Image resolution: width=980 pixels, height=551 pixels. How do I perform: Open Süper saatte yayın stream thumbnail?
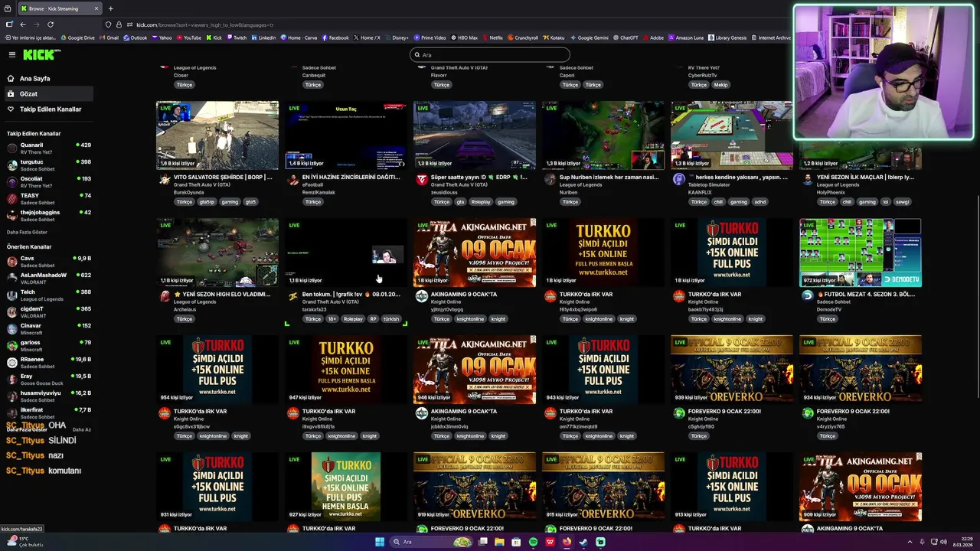click(x=475, y=135)
